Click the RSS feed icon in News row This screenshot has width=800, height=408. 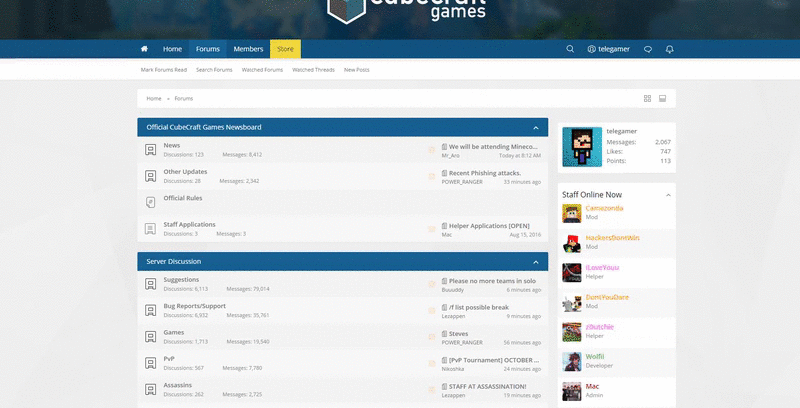[x=432, y=150]
